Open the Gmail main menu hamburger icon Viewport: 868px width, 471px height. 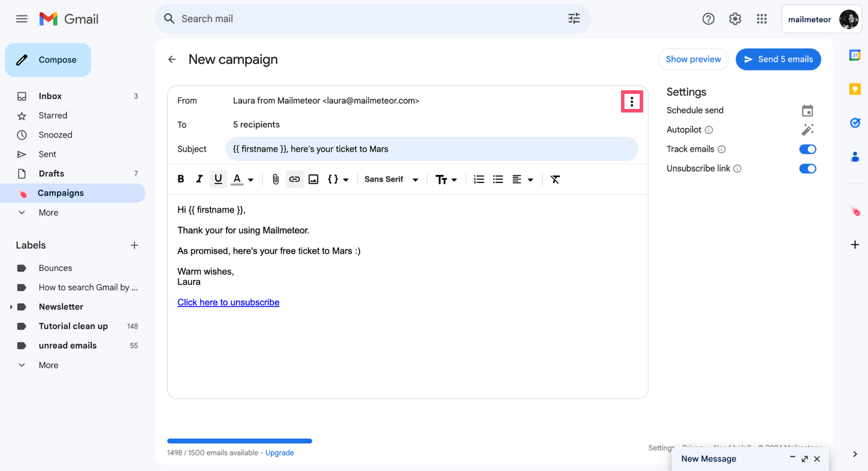21,19
